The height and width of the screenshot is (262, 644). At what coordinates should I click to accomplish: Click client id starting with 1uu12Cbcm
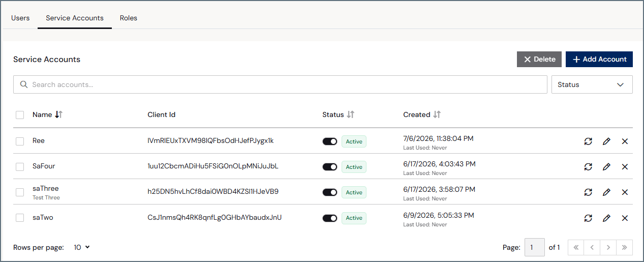[x=213, y=166]
